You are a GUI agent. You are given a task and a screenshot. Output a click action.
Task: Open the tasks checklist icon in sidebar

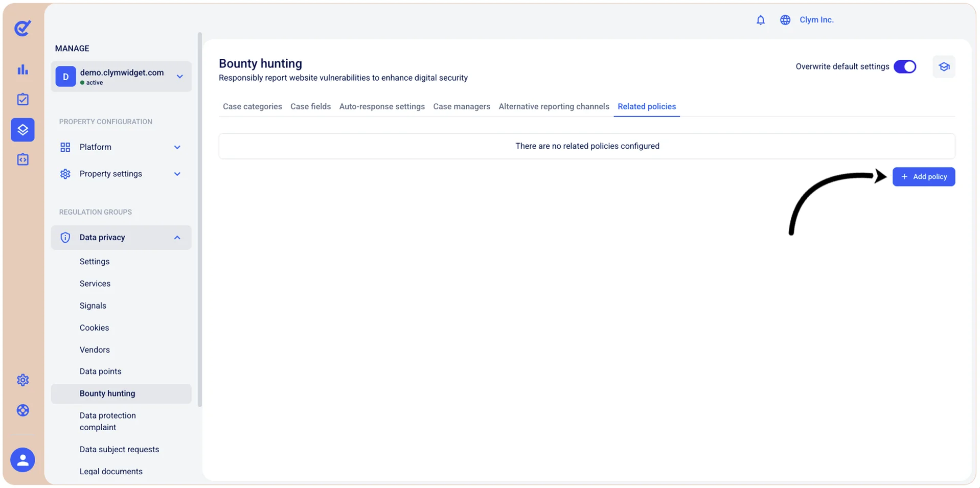(x=22, y=99)
